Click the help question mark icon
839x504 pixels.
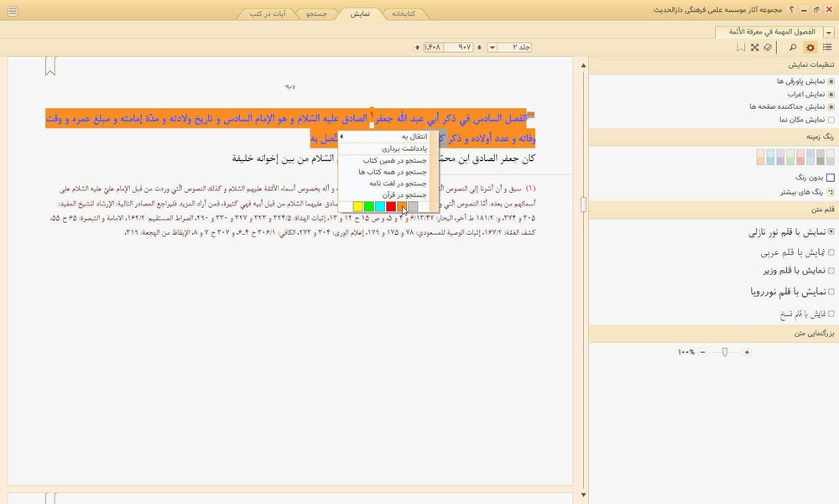790,8
